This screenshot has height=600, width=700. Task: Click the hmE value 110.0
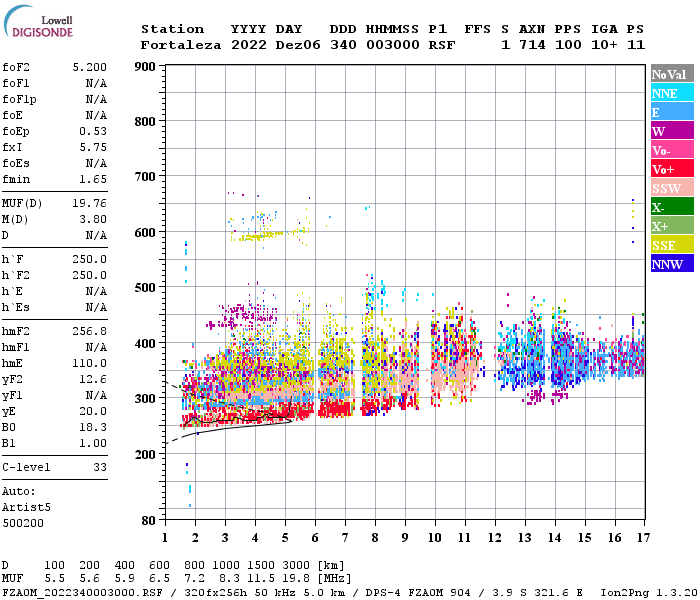(90, 363)
